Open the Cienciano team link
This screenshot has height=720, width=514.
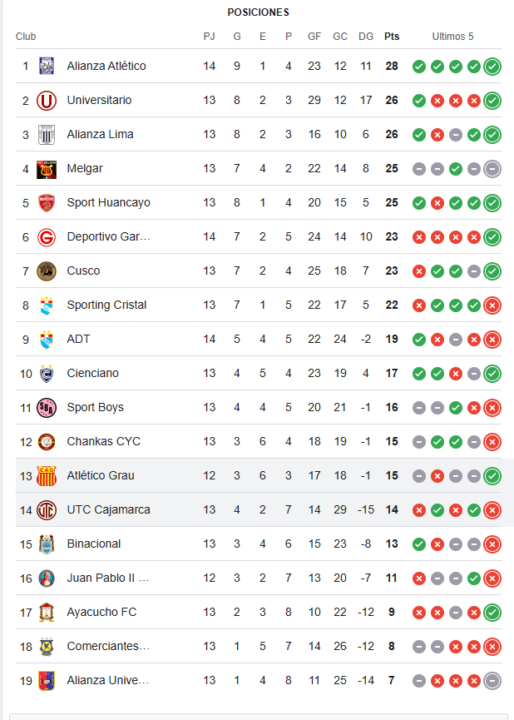pos(93,373)
